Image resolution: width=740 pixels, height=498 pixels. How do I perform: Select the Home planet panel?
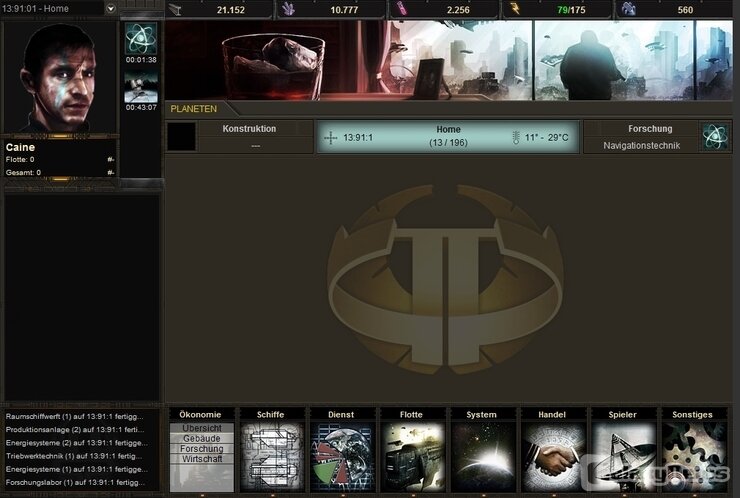point(448,136)
